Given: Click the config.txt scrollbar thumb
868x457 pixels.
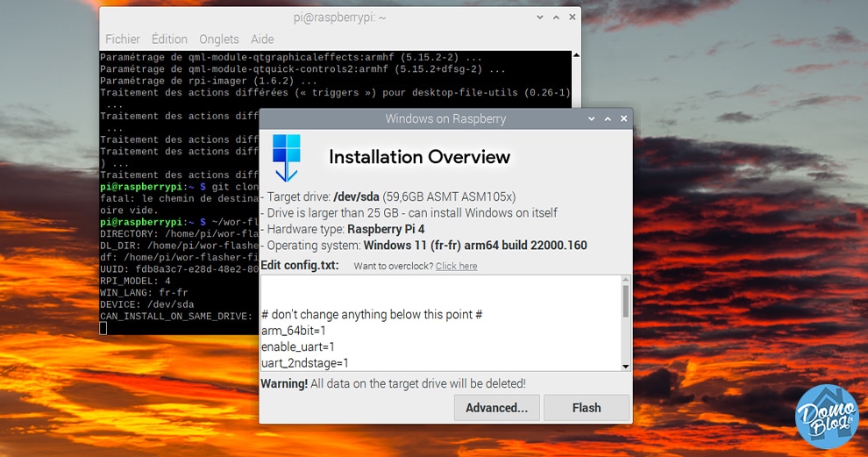Looking at the screenshot, I should click(625, 302).
